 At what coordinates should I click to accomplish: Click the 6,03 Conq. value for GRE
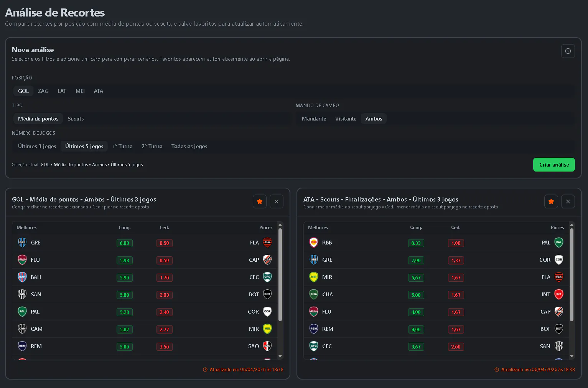click(x=125, y=243)
